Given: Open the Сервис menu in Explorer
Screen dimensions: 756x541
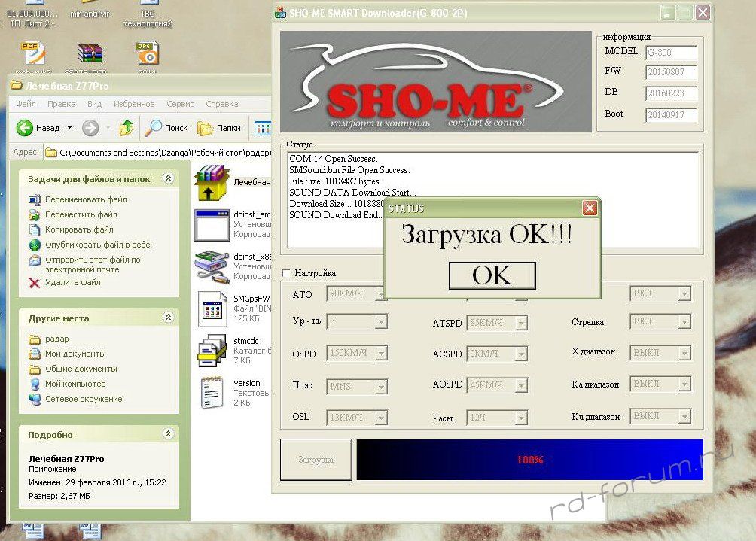Looking at the screenshot, I should 180,104.
